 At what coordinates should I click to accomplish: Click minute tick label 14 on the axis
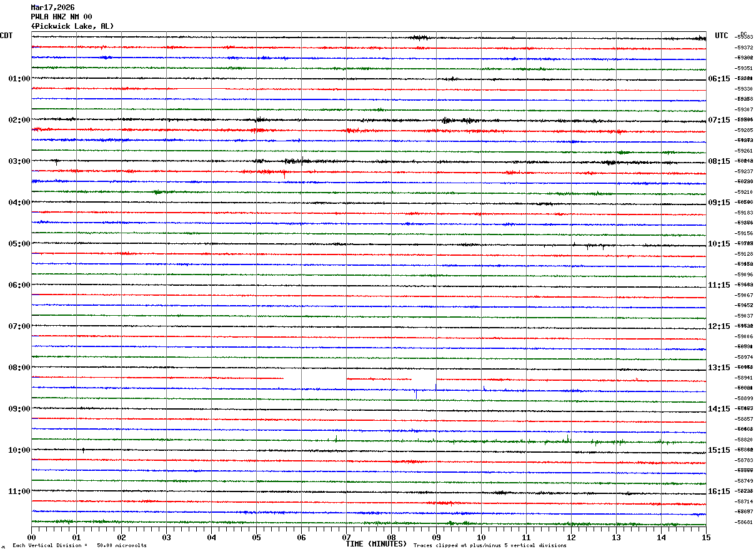coord(661,537)
